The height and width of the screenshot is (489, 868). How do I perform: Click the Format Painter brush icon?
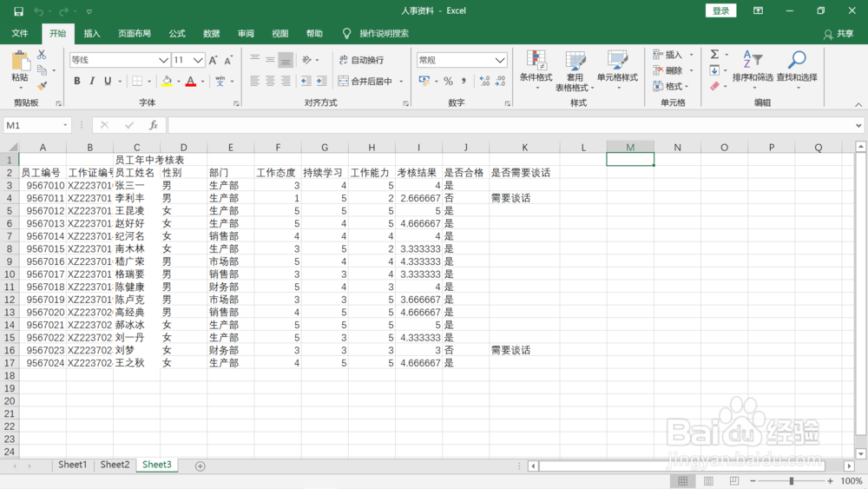[42, 86]
